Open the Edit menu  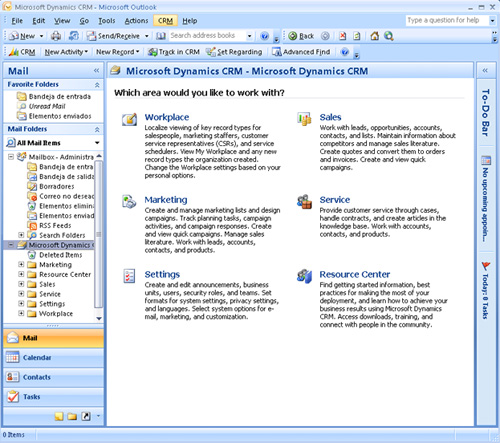point(39,21)
